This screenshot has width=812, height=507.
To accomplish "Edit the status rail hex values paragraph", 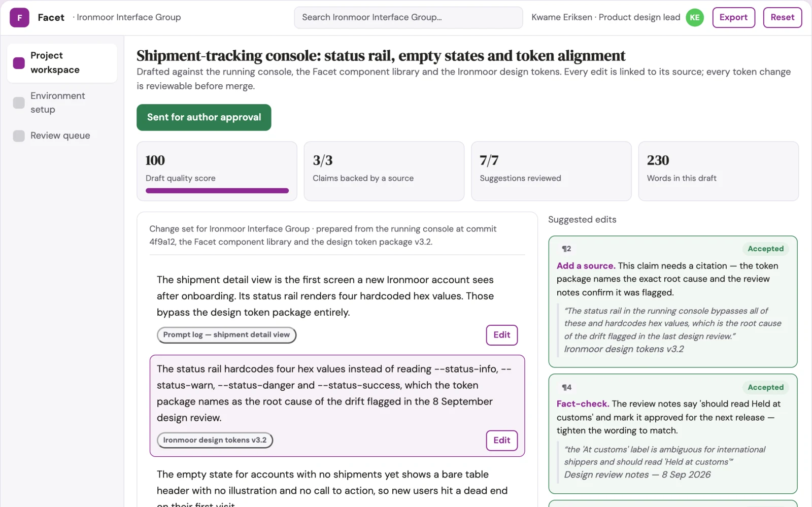I will tap(501, 441).
